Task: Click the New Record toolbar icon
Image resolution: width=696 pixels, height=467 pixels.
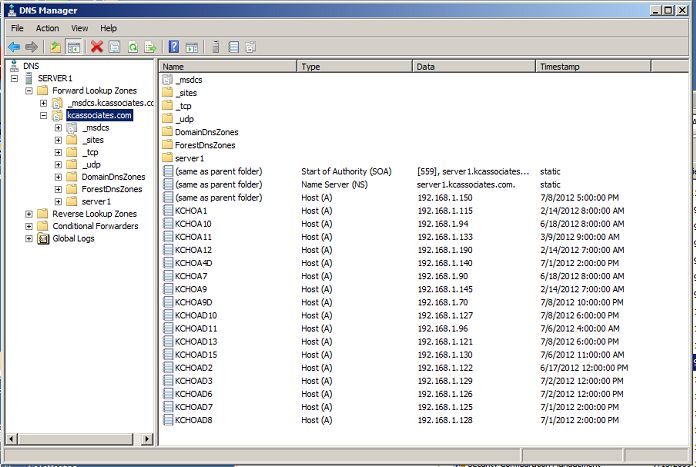Action: point(233,47)
